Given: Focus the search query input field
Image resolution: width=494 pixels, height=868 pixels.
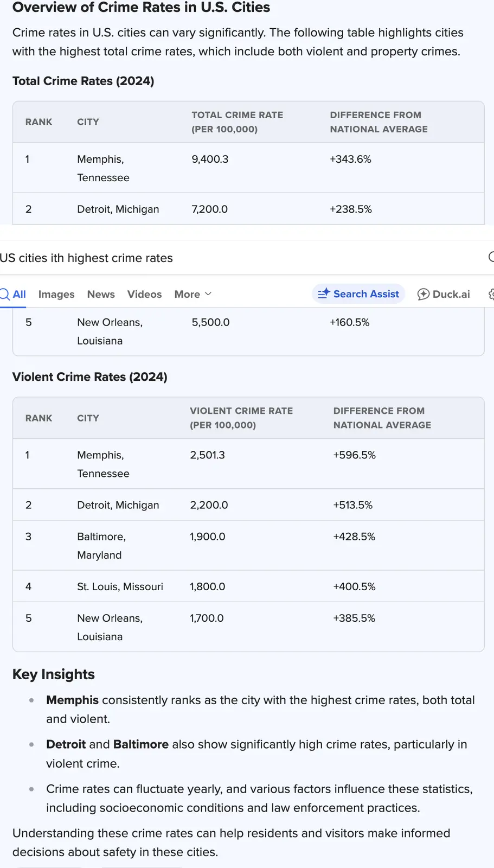Looking at the screenshot, I should (x=217, y=258).
